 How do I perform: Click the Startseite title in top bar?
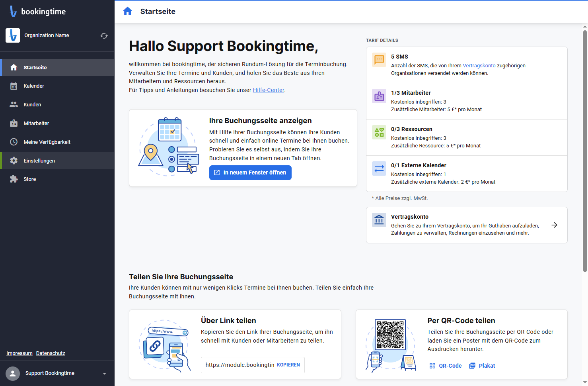(x=158, y=12)
